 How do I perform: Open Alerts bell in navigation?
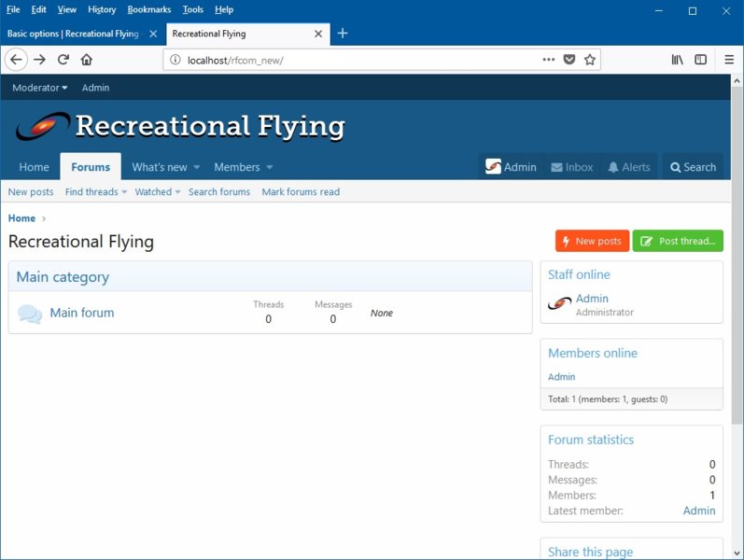point(628,167)
